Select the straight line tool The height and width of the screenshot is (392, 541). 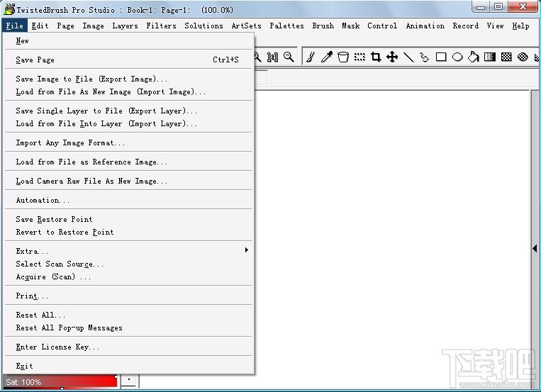tap(408, 57)
